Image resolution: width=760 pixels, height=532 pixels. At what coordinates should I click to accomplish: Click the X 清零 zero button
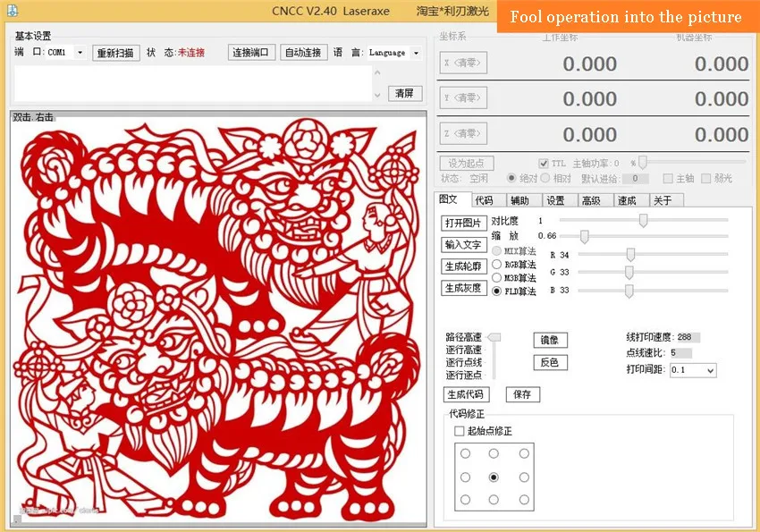(463, 63)
